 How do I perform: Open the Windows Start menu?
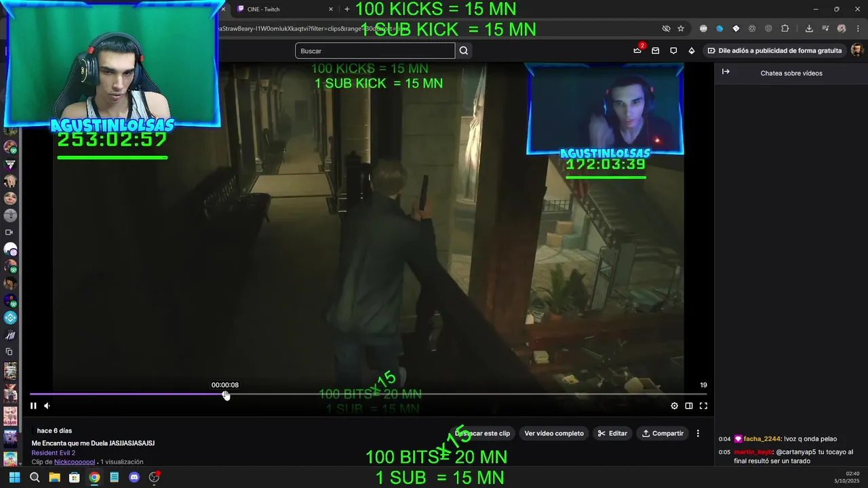14,477
